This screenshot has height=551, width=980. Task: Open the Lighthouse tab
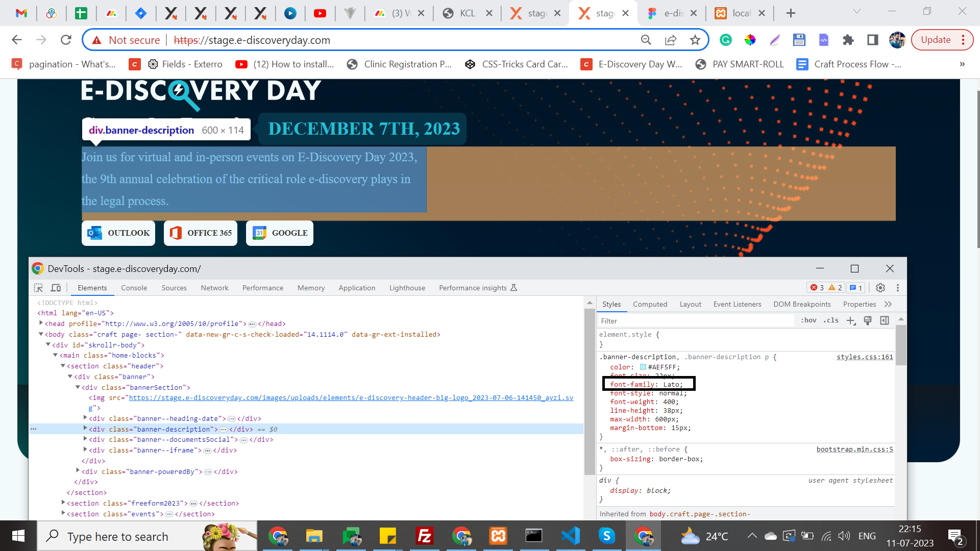tap(407, 288)
